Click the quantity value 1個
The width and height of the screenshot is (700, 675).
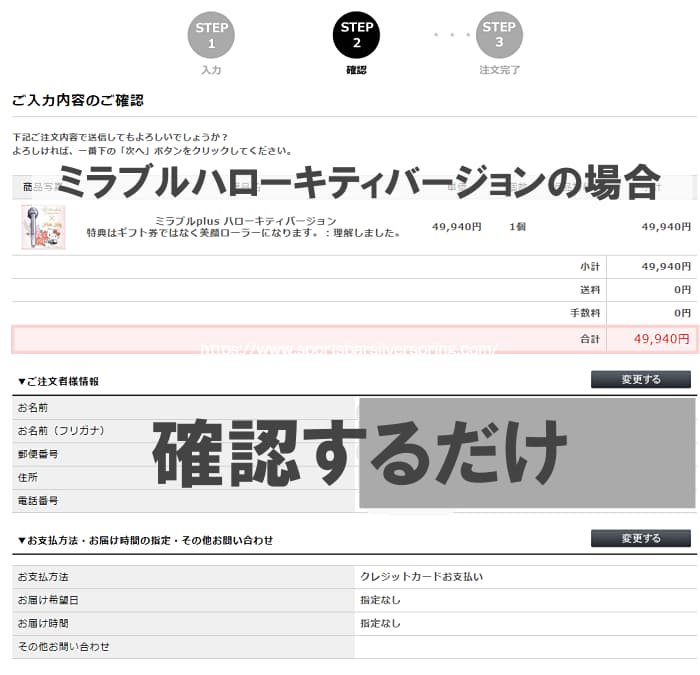click(517, 227)
